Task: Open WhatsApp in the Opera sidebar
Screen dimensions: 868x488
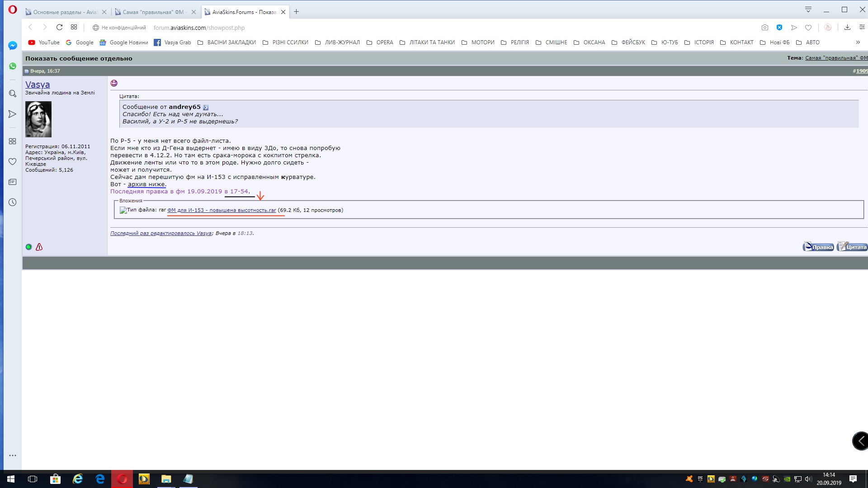Action: pyautogui.click(x=13, y=66)
